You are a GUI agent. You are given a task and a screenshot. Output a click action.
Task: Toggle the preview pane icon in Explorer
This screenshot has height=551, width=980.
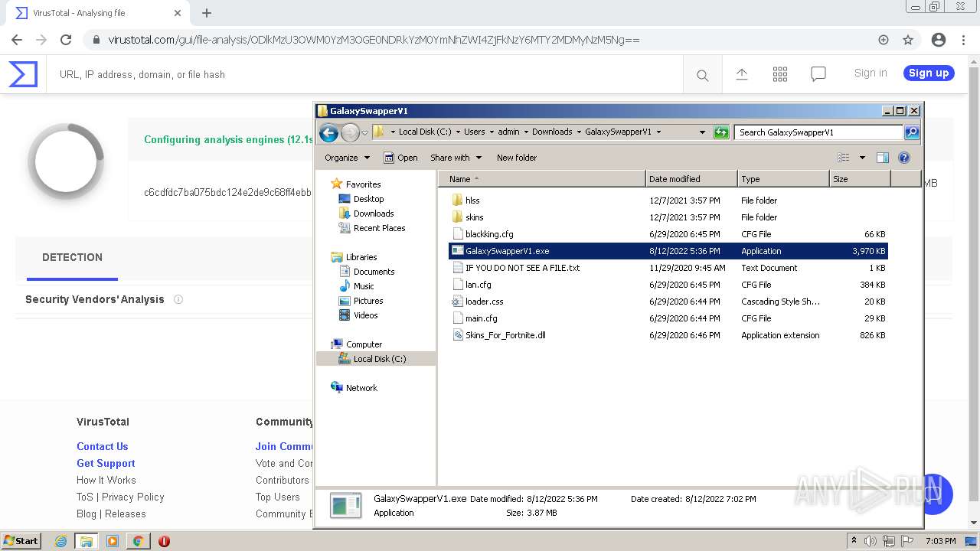pyautogui.click(x=882, y=158)
